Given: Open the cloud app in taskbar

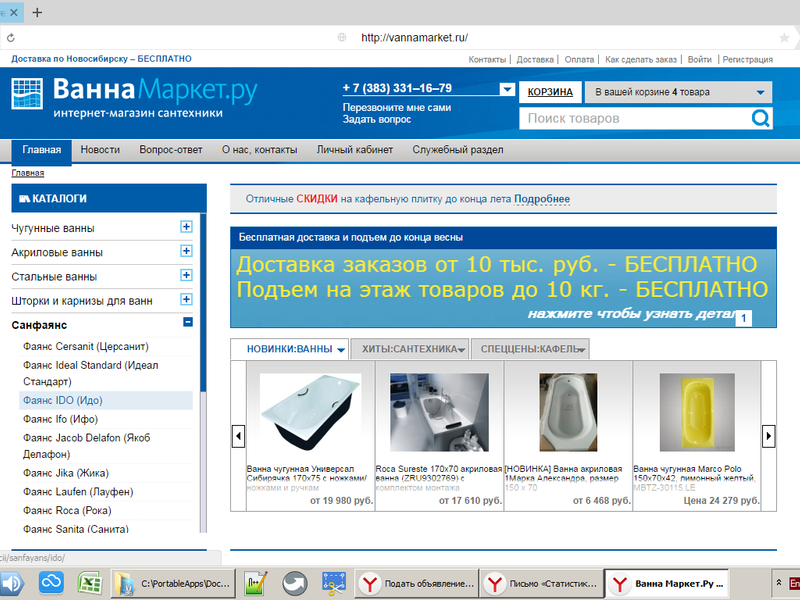Looking at the screenshot, I should click(51, 583).
